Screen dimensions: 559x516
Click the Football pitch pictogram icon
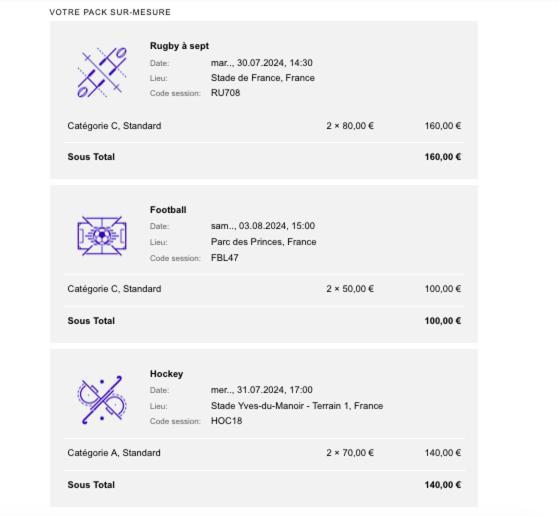pos(102,236)
